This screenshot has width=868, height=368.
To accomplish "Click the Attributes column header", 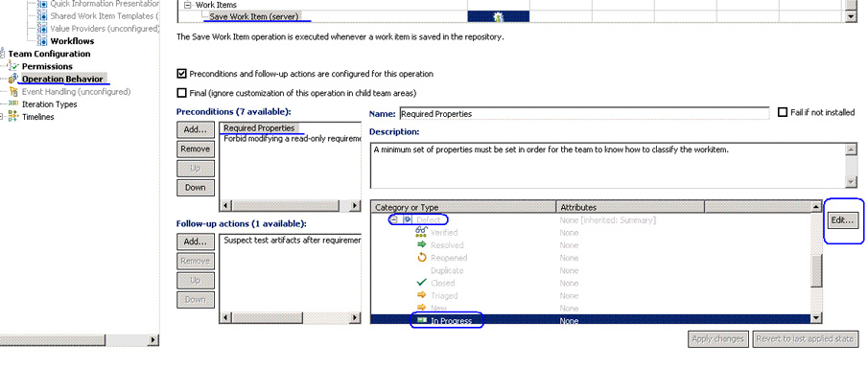I will pyautogui.click(x=630, y=207).
